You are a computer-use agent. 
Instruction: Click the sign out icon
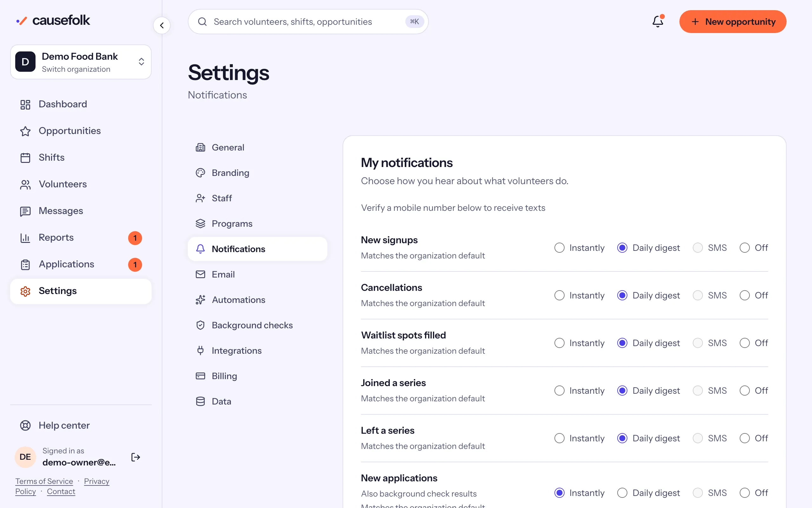pyautogui.click(x=135, y=457)
